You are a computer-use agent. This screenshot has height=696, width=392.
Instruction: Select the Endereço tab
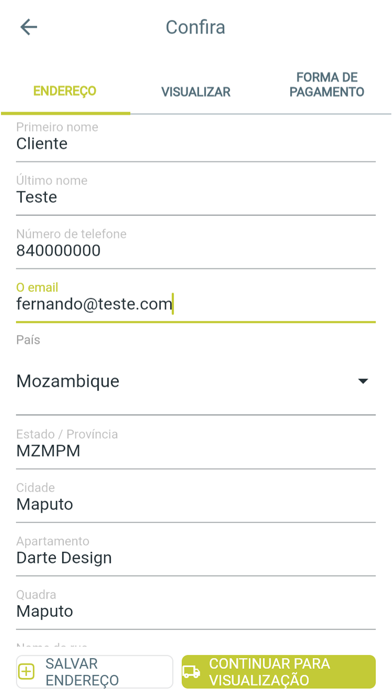pyautogui.click(x=65, y=91)
